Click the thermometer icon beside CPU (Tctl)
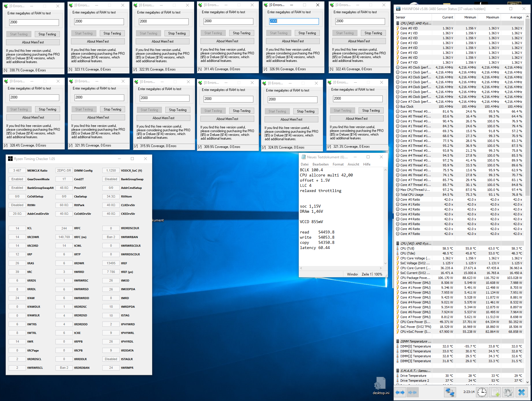The width and height of the screenshot is (532, 401). tap(398, 248)
